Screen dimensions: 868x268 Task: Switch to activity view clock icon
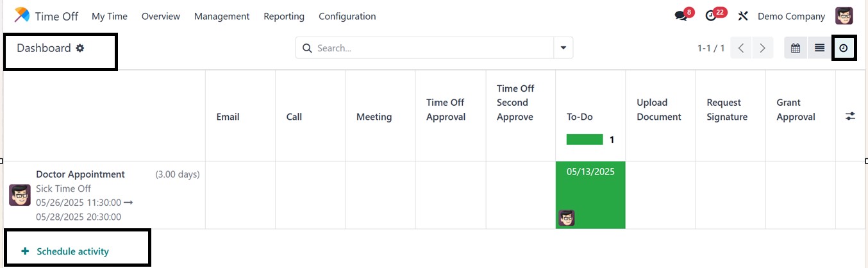[844, 48]
